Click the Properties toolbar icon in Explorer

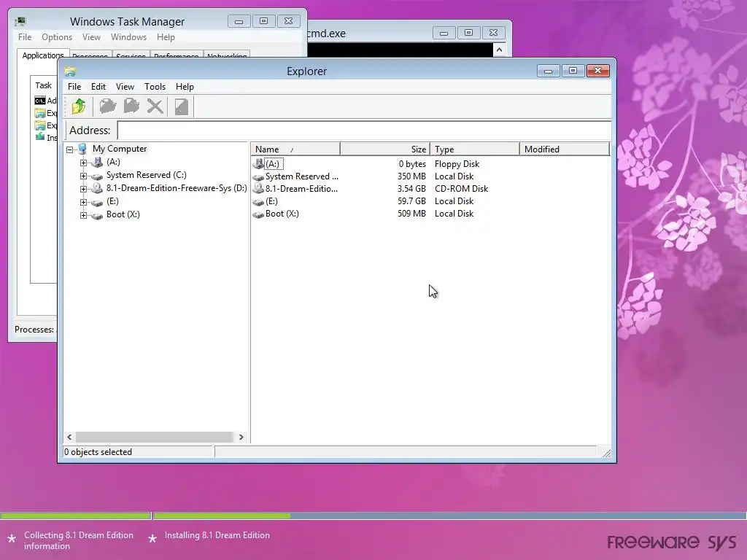(182, 106)
